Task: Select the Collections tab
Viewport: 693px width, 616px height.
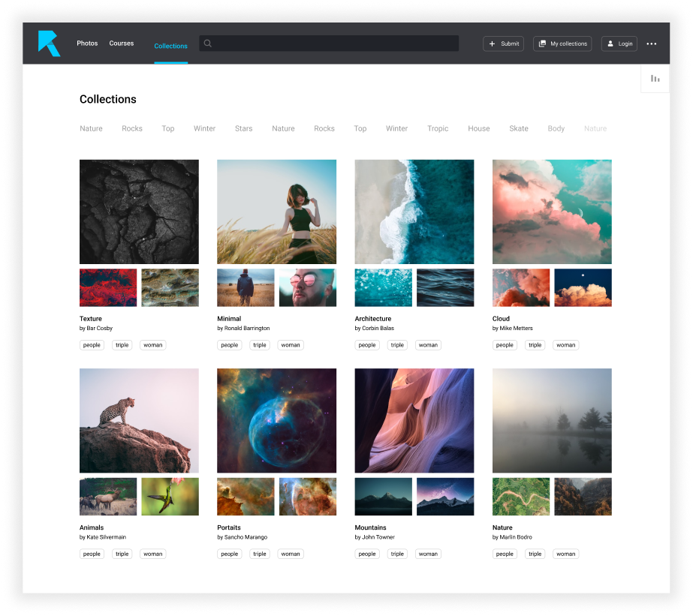Action: point(170,46)
